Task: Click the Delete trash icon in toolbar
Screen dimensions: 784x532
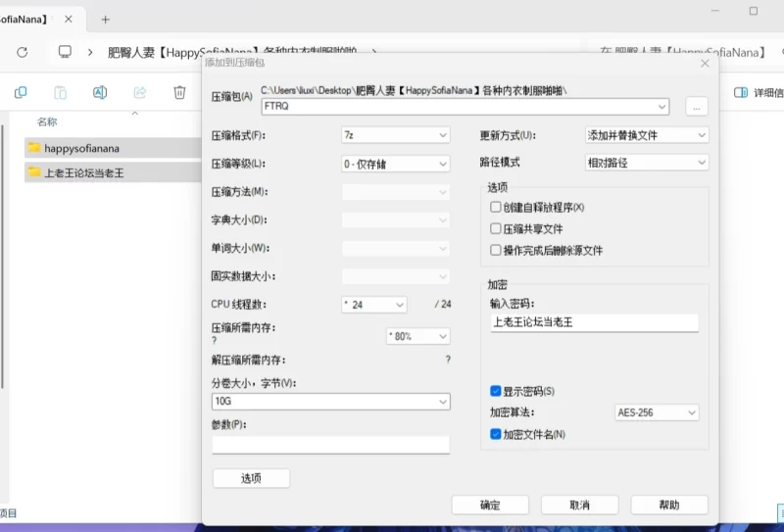Action: coord(179,92)
